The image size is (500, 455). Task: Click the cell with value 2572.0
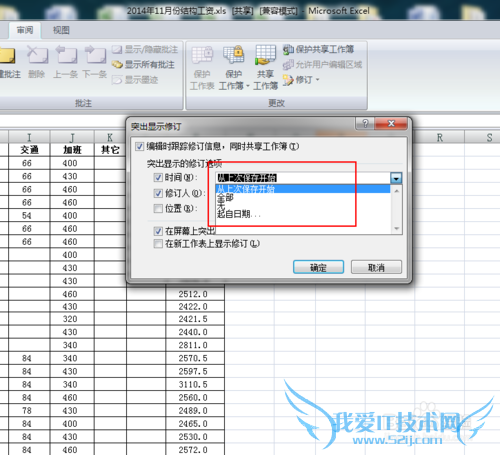195,449
